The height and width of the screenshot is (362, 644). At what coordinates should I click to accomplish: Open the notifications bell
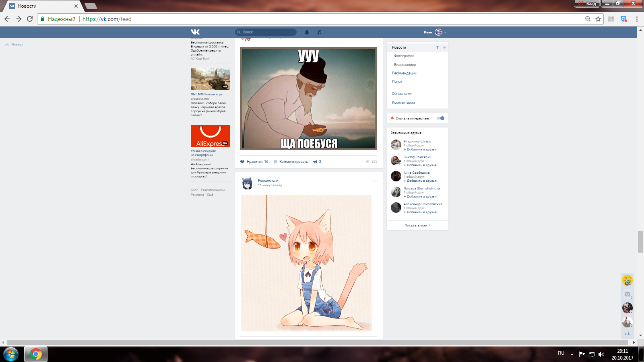tap(307, 32)
